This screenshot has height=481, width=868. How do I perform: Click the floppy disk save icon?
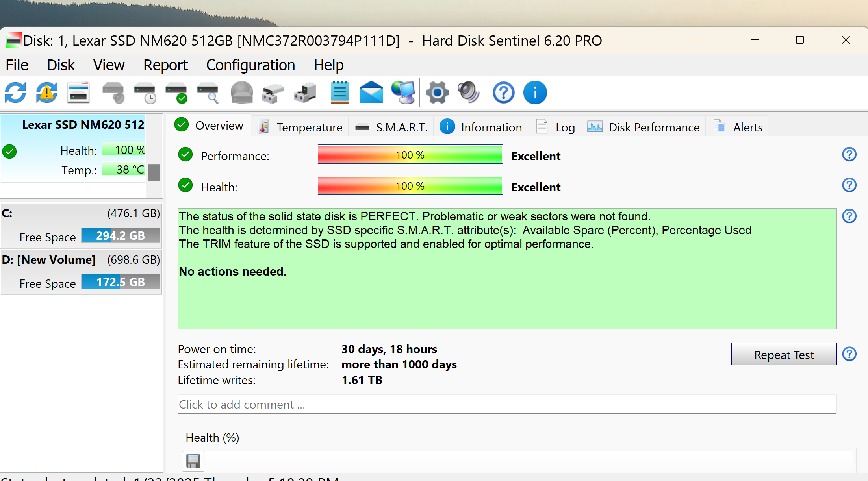193,461
